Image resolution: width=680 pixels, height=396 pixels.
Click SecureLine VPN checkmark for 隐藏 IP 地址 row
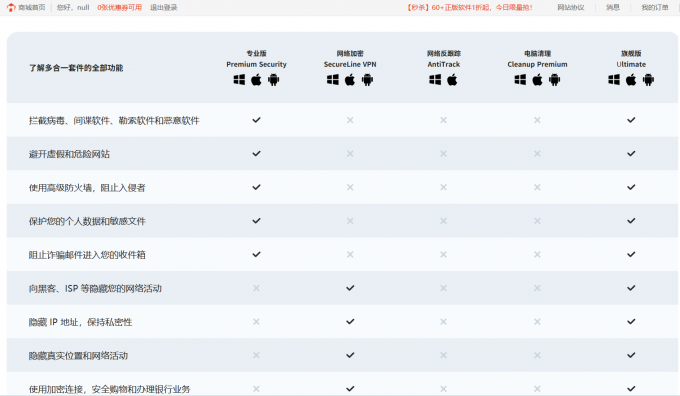coord(350,321)
